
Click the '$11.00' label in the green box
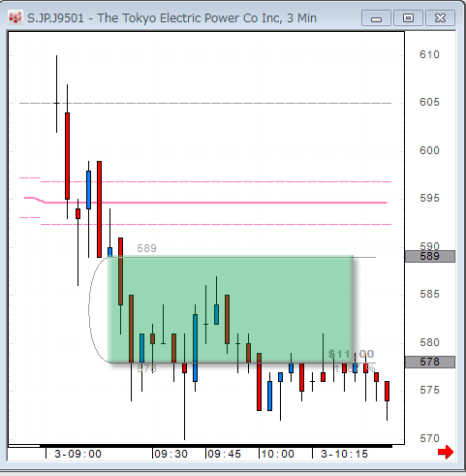click(352, 354)
